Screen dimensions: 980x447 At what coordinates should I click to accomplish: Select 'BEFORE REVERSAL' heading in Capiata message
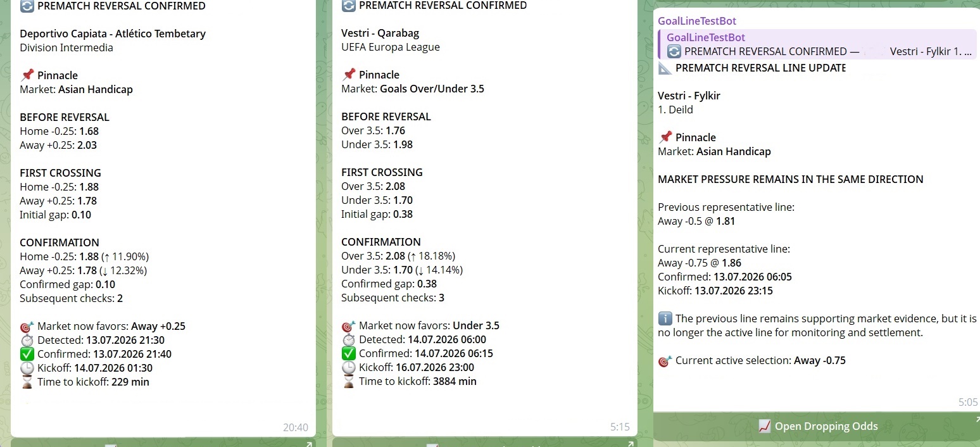pyautogui.click(x=65, y=117)
